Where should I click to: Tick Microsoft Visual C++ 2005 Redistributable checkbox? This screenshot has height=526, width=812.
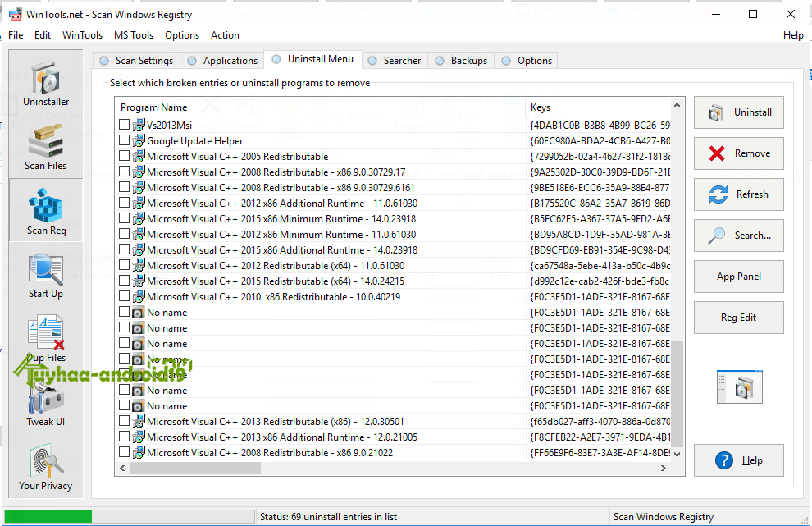(x=124, y=155)
